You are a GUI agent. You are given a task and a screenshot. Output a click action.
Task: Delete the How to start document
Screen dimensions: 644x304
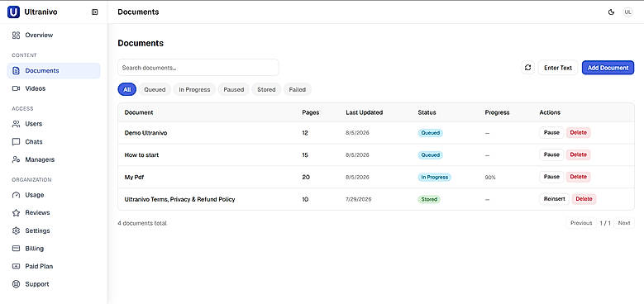(579, 154)
